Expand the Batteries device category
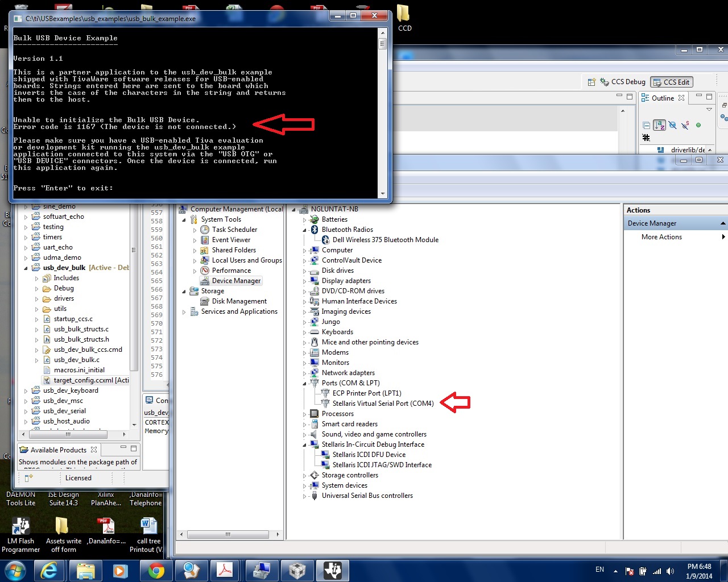This screenshot has width=728, height=582. (x=305, y=220)
